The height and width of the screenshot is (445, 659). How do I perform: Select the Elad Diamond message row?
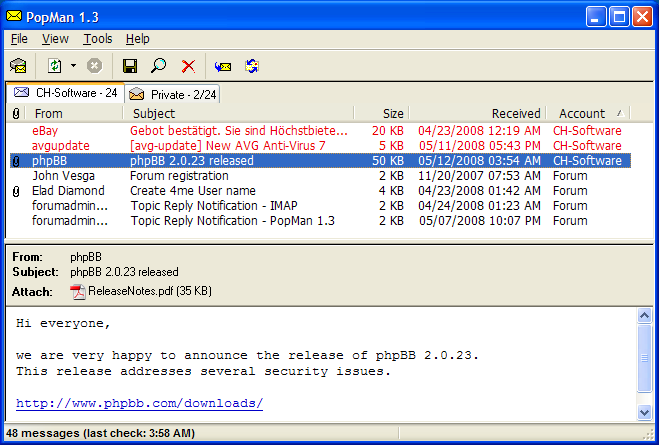point(320,191)
